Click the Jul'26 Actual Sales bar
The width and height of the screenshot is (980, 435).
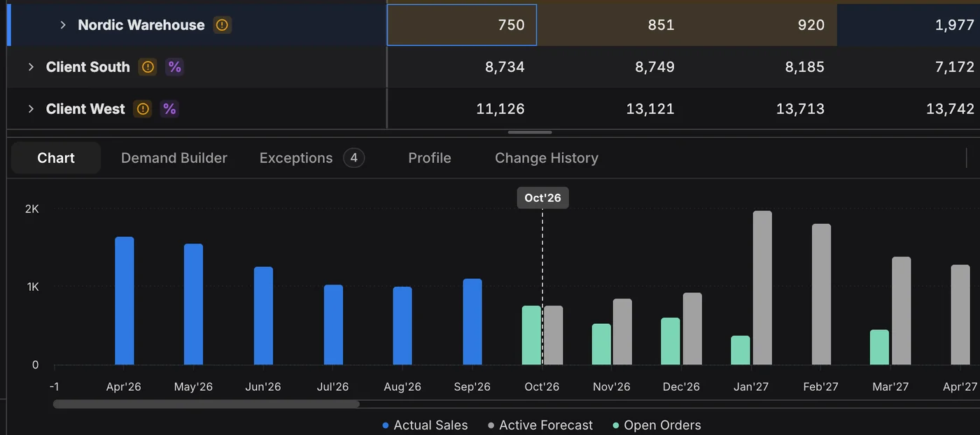[333, 325]
